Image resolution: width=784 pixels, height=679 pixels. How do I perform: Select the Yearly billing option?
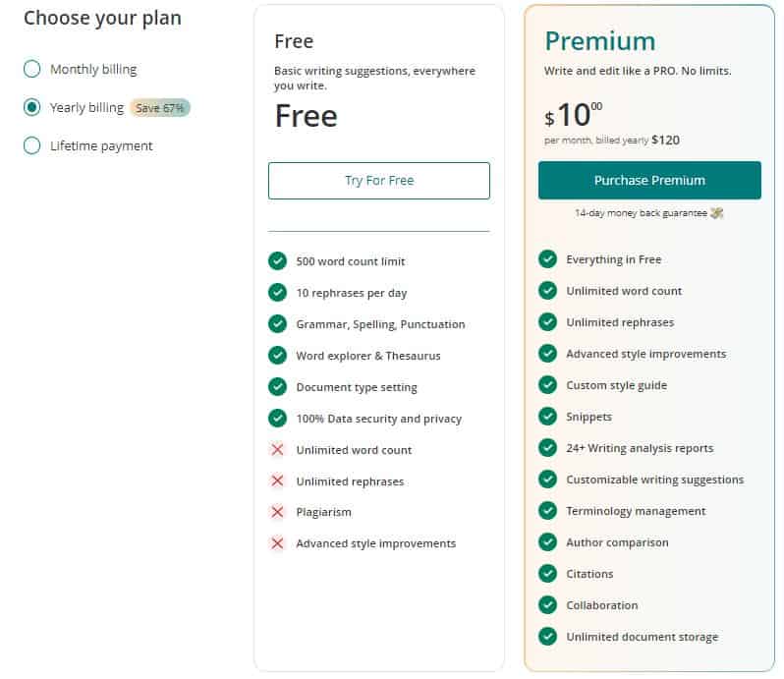click(x=32, y=107)
